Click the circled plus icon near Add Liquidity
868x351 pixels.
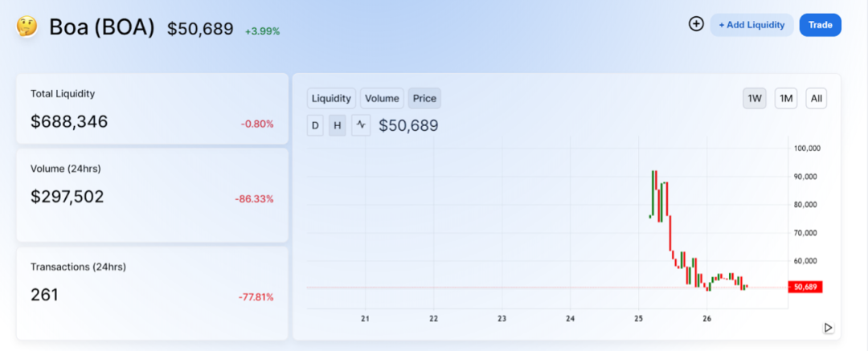point(696,24)
